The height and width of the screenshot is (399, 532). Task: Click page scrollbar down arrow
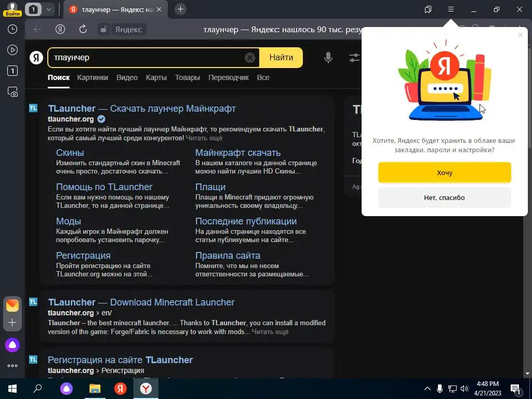click(x=527, y=374)
